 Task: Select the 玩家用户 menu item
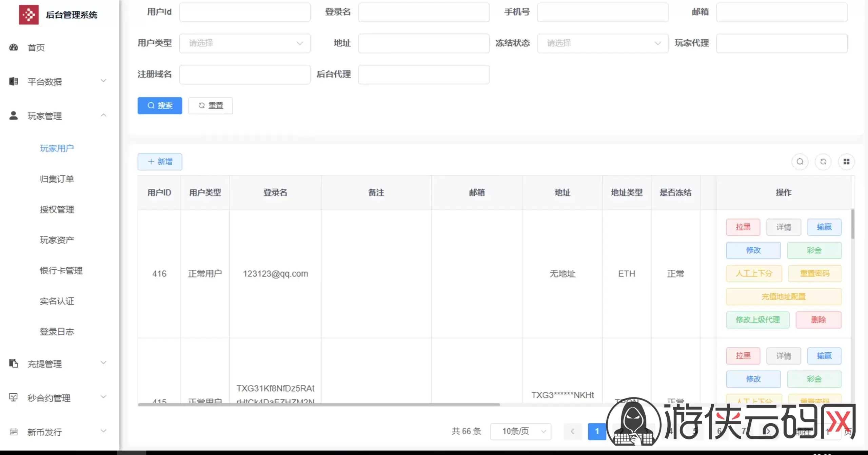pos(57,148)
